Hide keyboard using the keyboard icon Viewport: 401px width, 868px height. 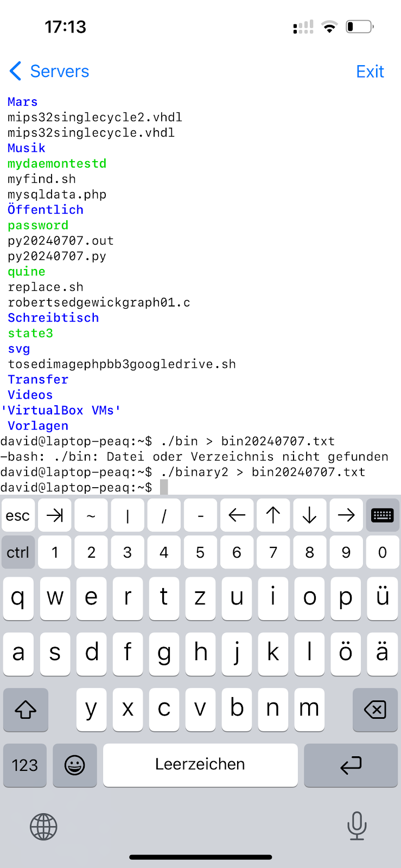coord(382,515)
